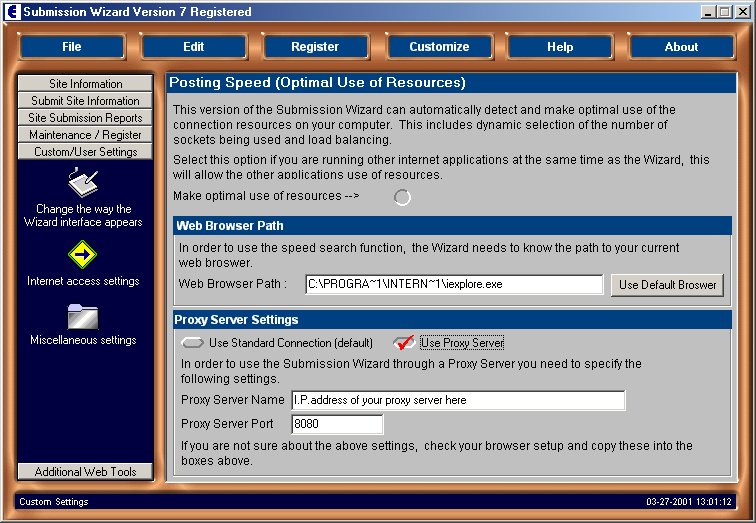Click the yellow diamond Internet access icon
Screen dimensions: 756x523
tap(82, 255)
